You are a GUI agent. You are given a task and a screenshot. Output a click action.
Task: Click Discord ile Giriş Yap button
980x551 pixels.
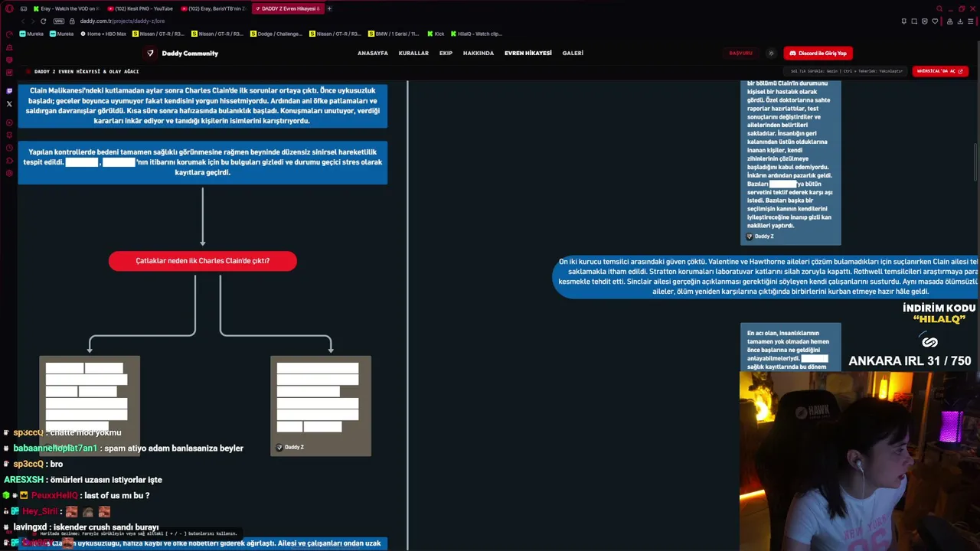[818, 54]
